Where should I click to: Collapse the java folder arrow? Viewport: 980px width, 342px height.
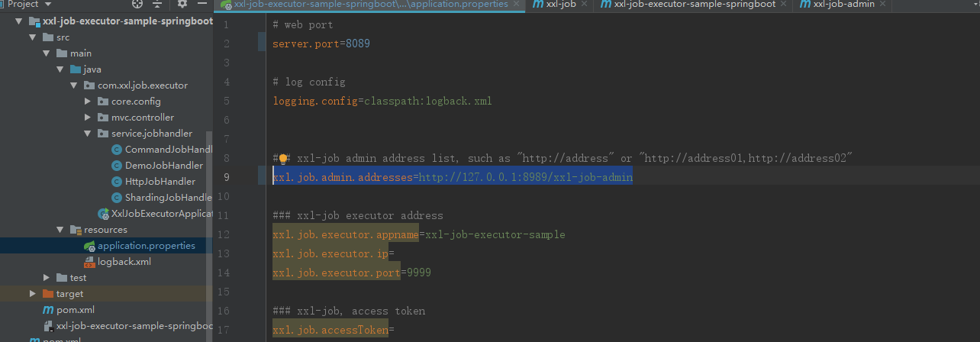tap(60, 69)
